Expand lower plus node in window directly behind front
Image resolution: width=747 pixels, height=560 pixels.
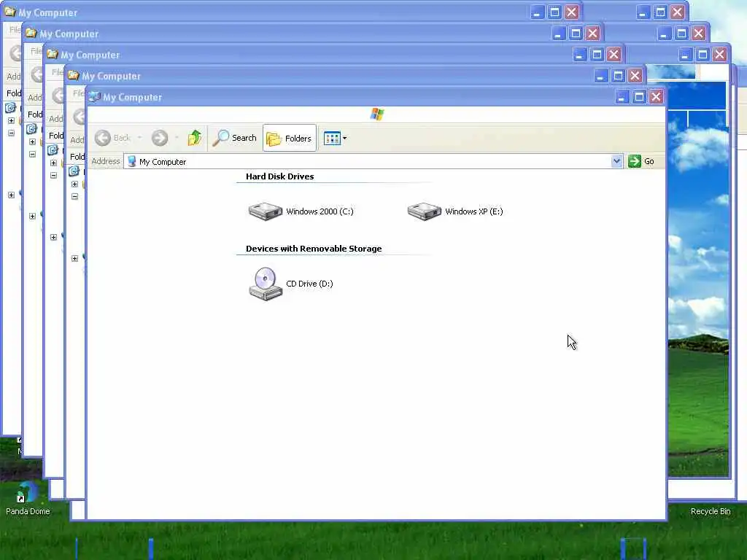(75, 258)
